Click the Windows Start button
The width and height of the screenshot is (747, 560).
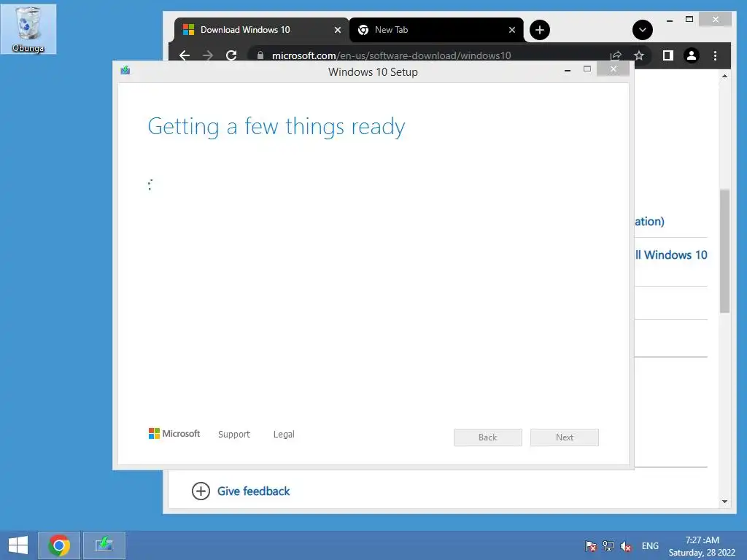(18, 545)
